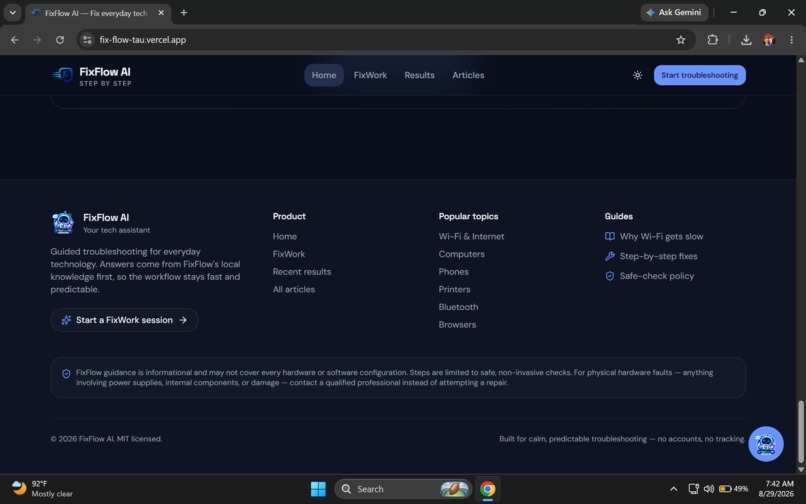Click the scrollbar down arrow
806x504 pixels.
pos(800,469)
